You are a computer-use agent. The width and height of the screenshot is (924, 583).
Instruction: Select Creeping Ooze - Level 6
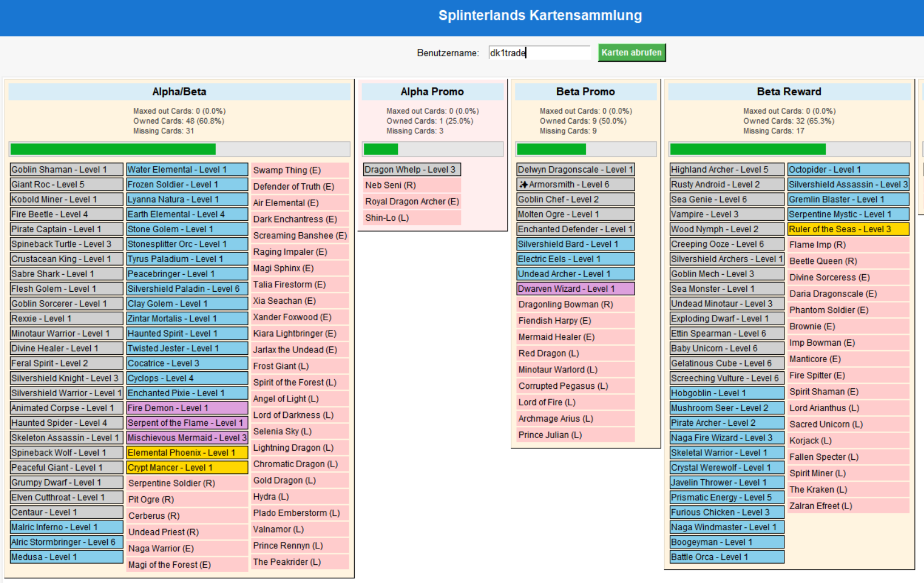[x=727, y=244]
